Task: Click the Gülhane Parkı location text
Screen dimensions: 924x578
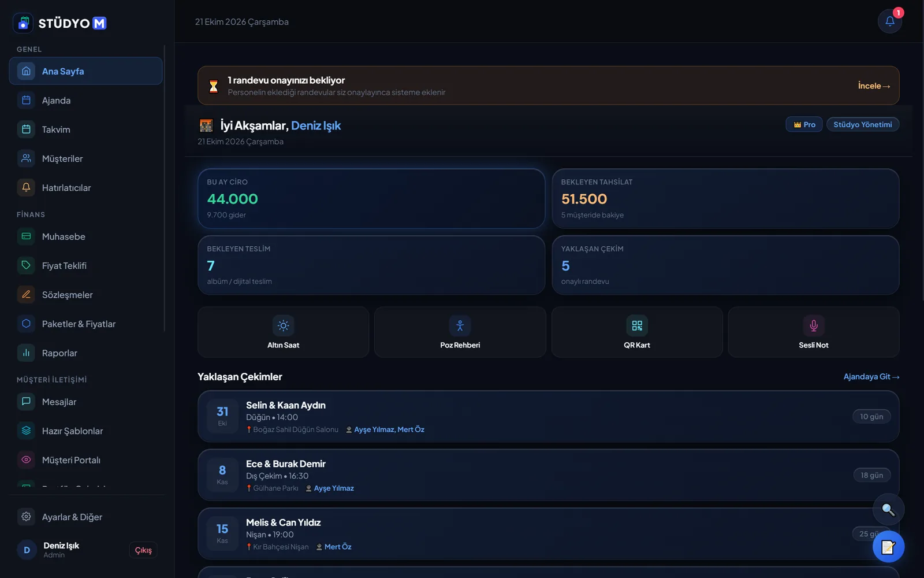Action: tap(275, 488)
